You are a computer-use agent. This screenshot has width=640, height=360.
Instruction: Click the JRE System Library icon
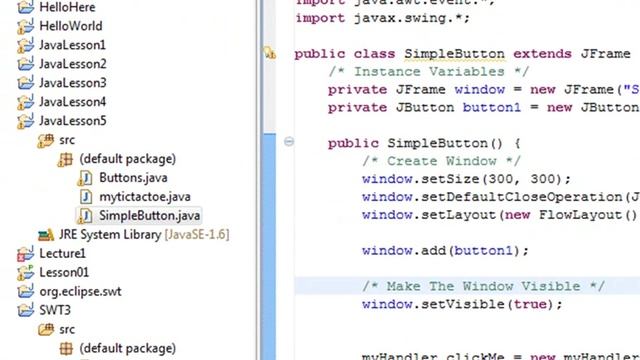click(46, 235)
